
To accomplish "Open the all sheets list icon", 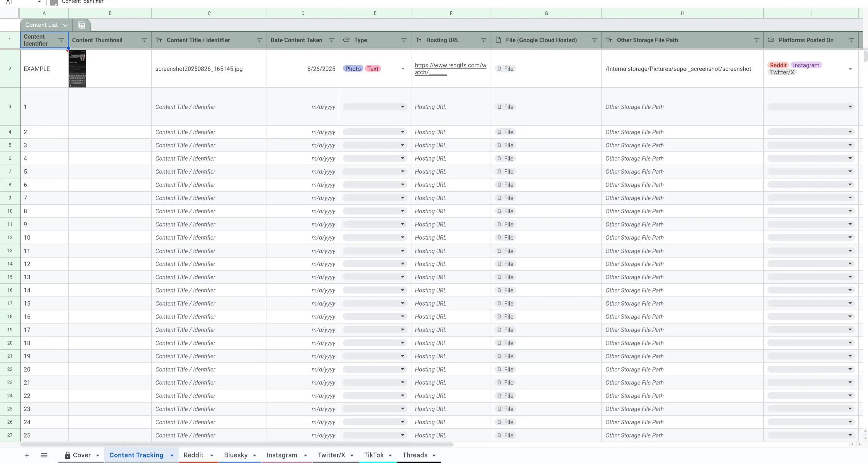I will point(44,455).
